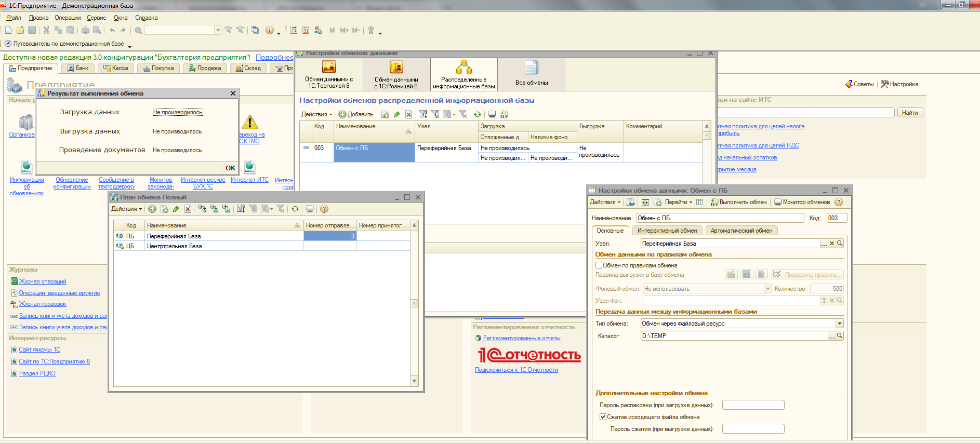Open Действия dropdown in План обмена window
This screenshot has width=980, height=444.
click(x=126, y=209)
